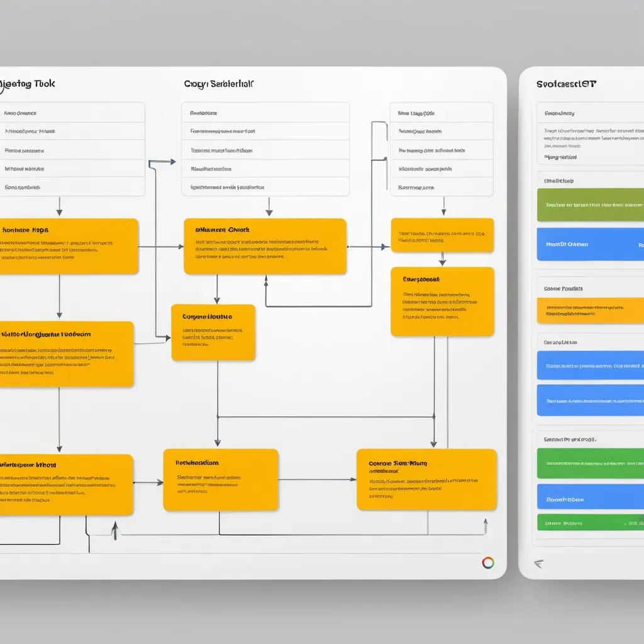644x644 pixels.
Task: Click the second blue button under 'Socaoolicsa' section
Action: (590, 401)
